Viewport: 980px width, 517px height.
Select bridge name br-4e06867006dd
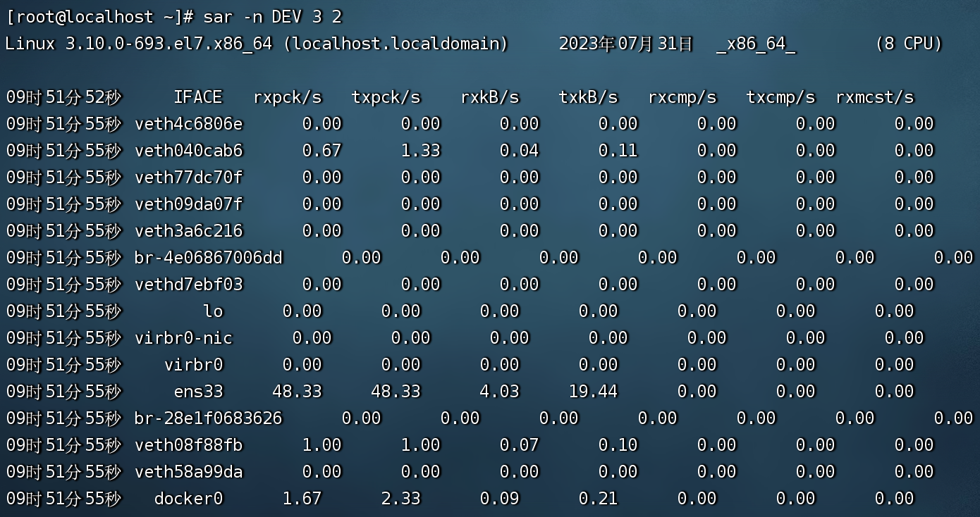[209, 258]
